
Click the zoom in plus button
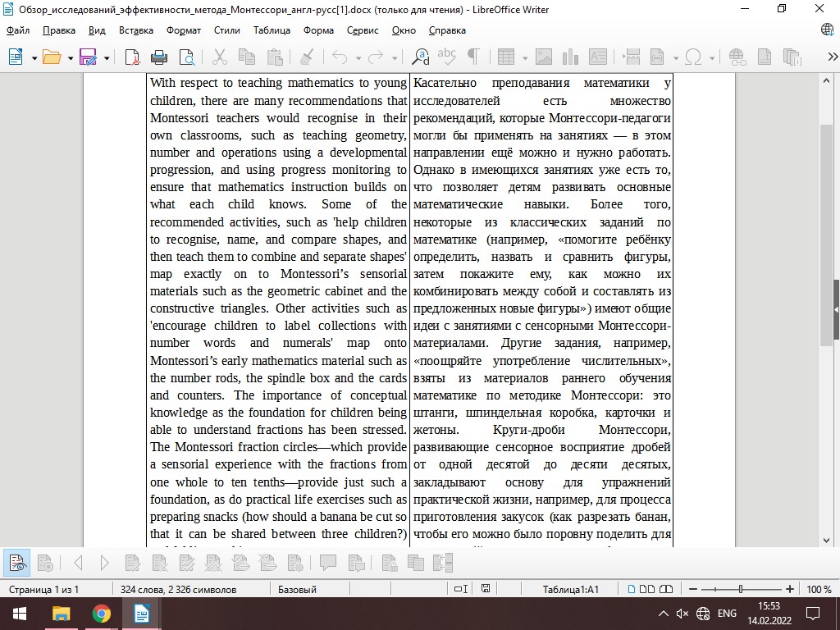click(x=790, y=589)
